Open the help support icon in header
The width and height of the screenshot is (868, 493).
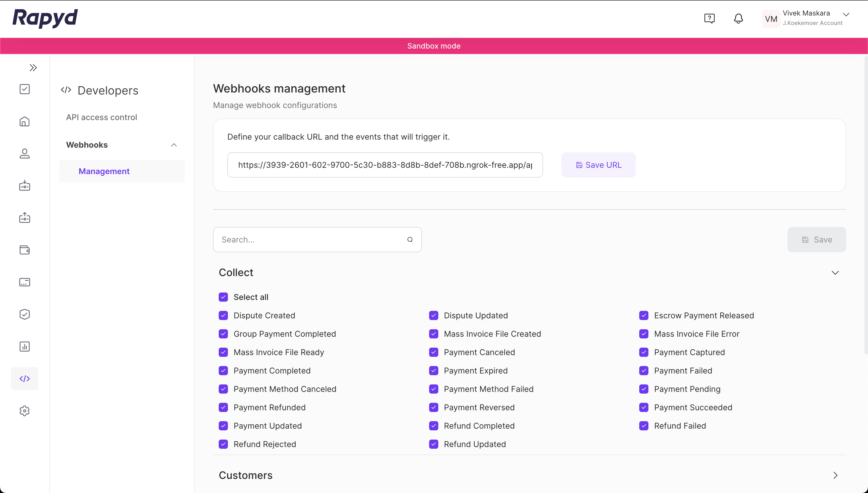pyautogui.click(x=709, y=19)
